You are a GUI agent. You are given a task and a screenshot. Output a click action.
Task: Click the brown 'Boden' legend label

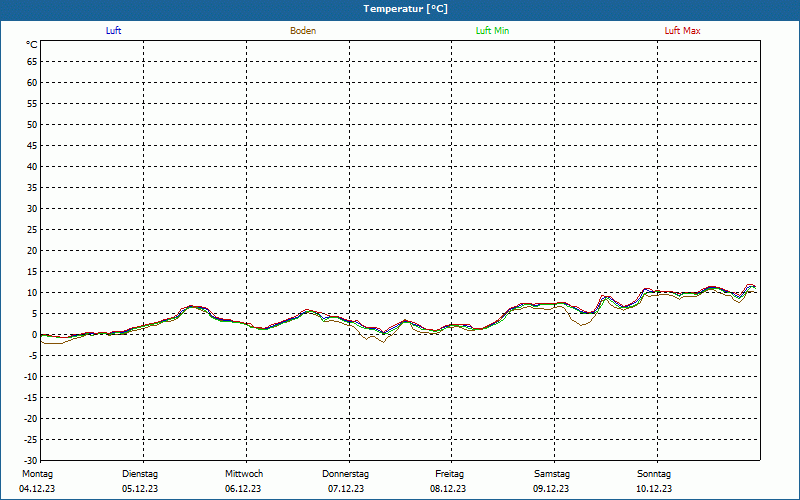coord(303,31)
